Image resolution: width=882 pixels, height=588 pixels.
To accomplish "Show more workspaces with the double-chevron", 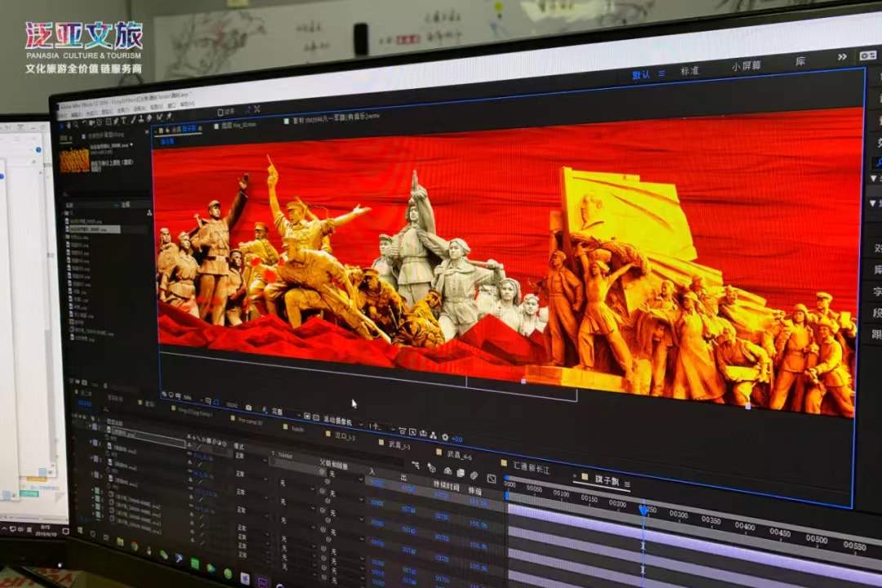I will tap(842, 57).
